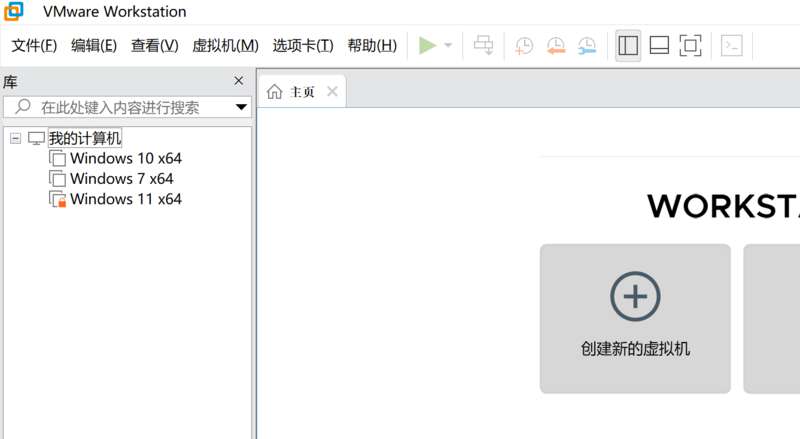The width and height of the screenshot is (800, 439).
Task: Toggle the thumbnail bar view icon
Action: 659,45
